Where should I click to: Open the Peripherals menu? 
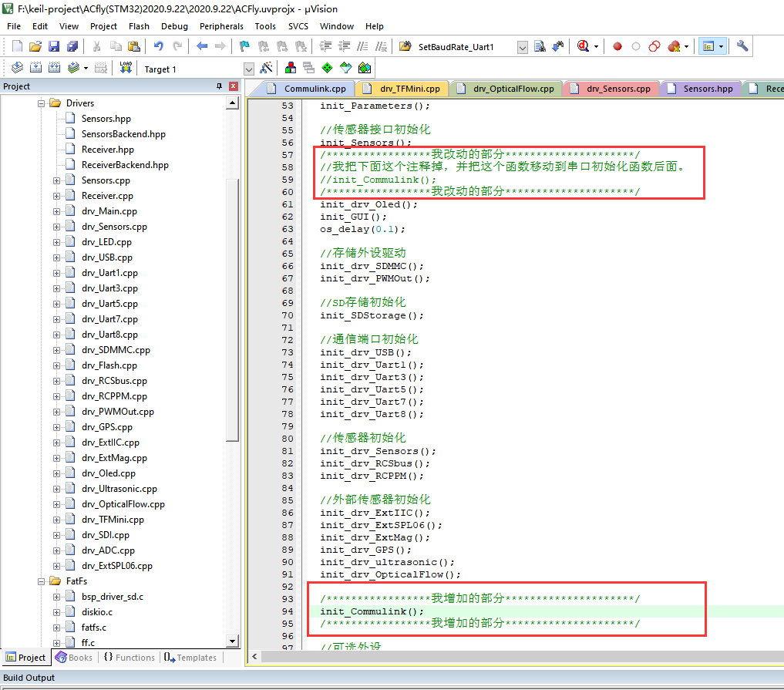click(x=221, y=26)
